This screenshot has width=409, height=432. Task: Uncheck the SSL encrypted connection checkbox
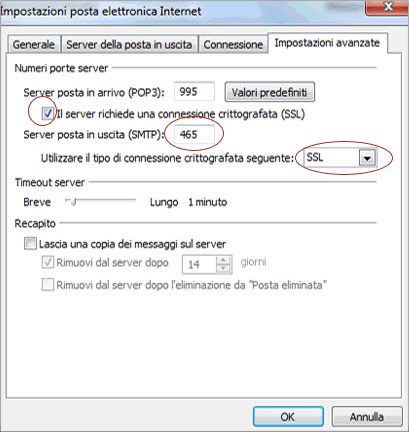(47, 114)
